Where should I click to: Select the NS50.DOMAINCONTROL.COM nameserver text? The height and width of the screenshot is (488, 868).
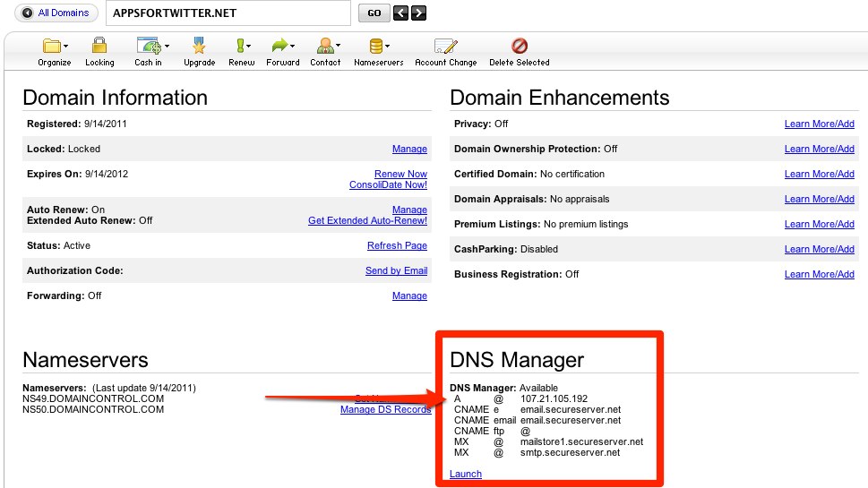[93, 409]
